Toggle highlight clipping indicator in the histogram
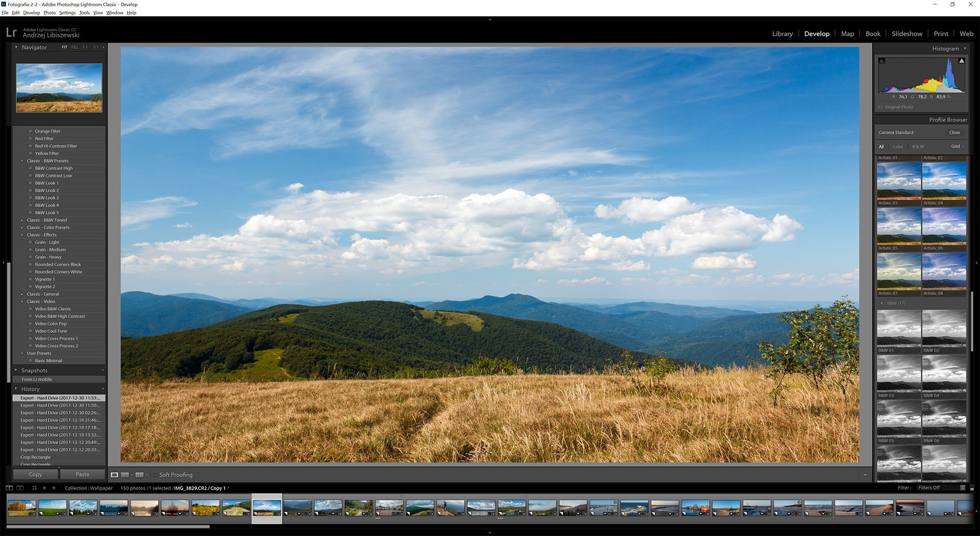Image resolution: width=980 pixels, height=536 pixels. 962,61
